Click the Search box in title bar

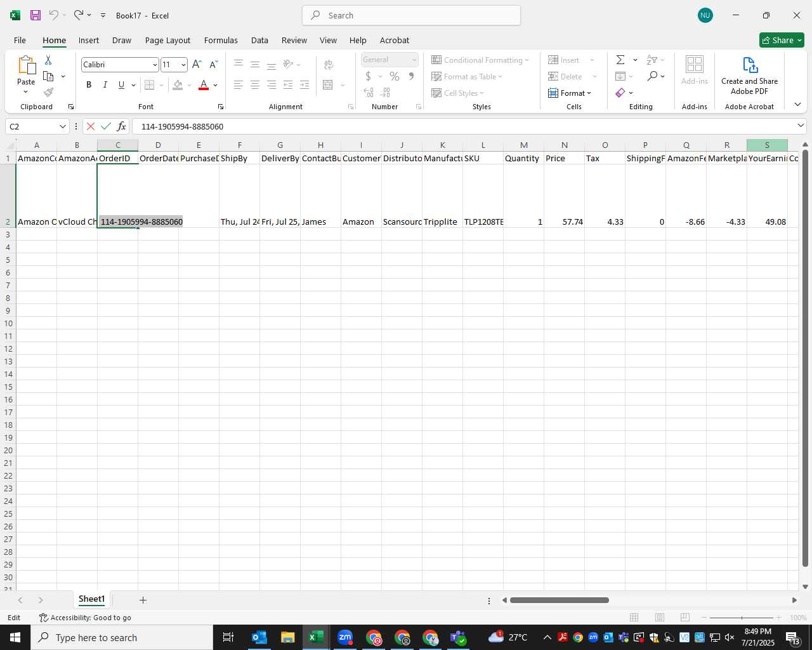(411, 15)
